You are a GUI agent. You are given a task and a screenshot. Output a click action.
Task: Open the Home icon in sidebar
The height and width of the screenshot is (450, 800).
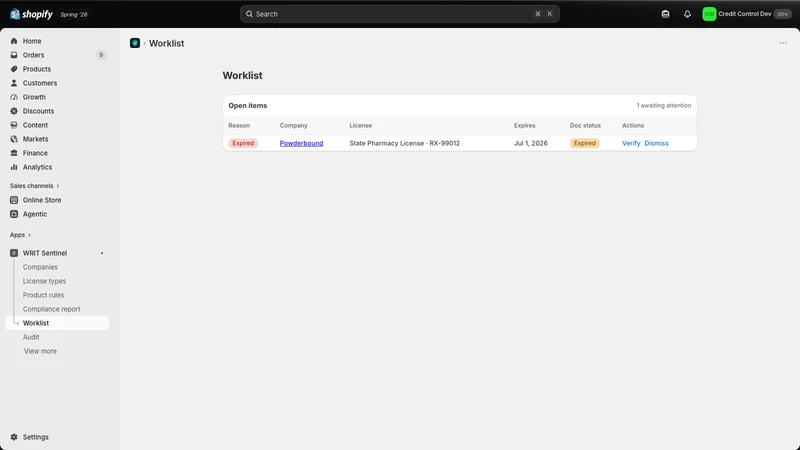(x=14, y=41)
